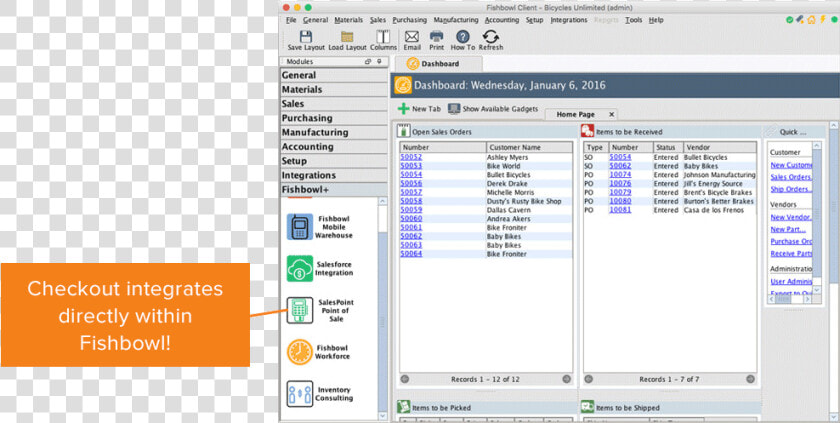Go to next page of Open Sales Orders
This screenshot has width=840, height=423.
(566, 379)
